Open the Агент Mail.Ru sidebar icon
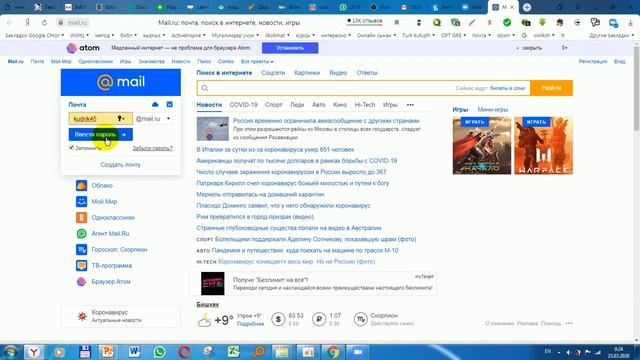Image resolution: width=640 pixels, height=360 pixels. [81, 233]
